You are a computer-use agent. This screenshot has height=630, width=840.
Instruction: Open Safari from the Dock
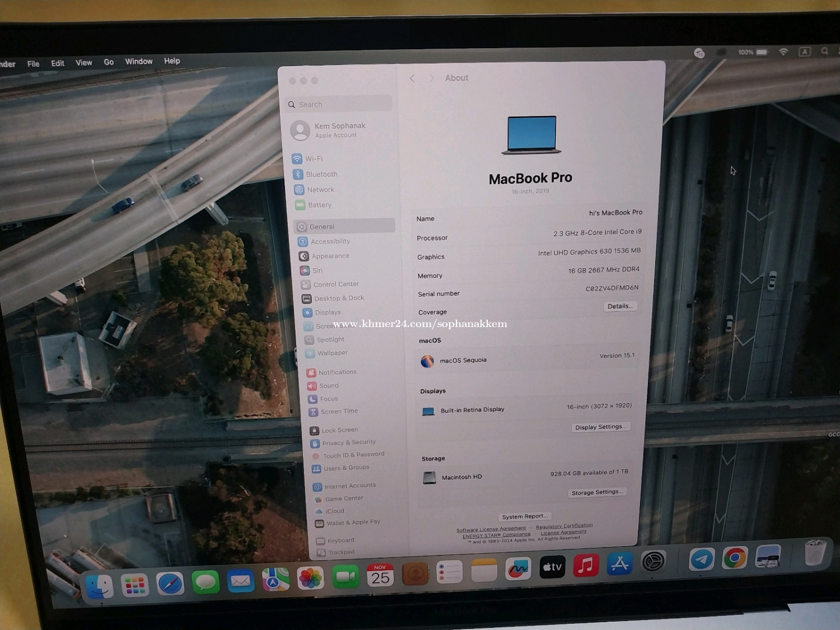(x=170, y=584)
